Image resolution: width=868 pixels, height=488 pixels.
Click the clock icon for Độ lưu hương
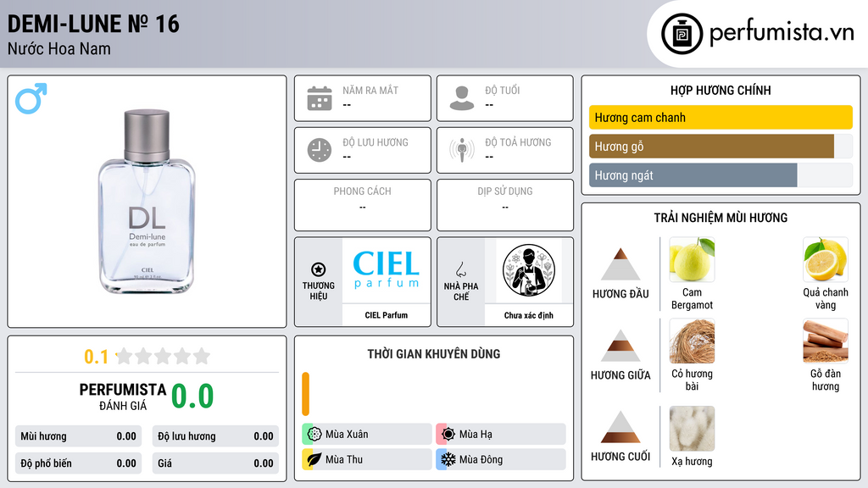(320, 150)
